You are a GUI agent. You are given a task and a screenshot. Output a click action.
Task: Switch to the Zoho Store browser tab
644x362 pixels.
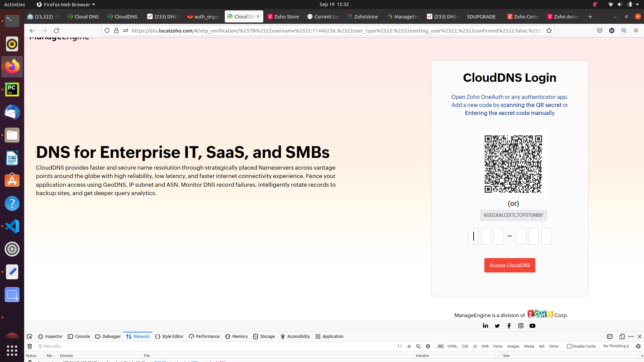(283, 16)
